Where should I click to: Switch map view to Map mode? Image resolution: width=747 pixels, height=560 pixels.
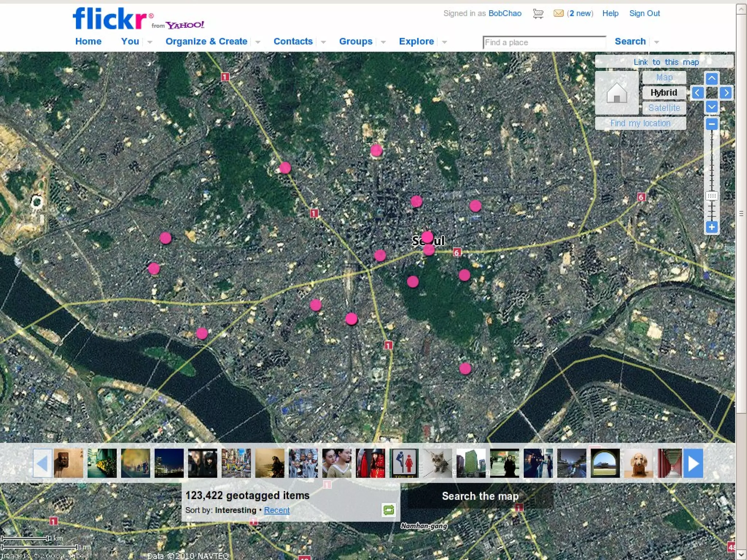664,77
